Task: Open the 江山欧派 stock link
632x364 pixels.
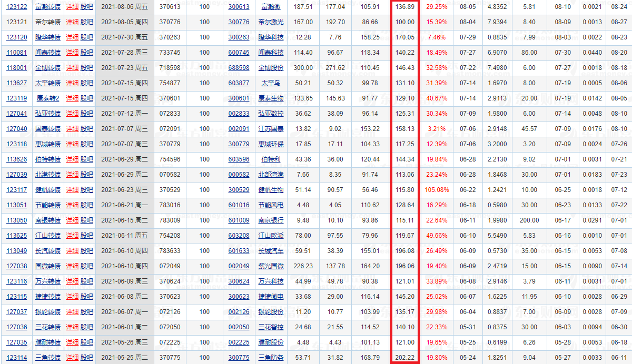Action: pos(271,236)
